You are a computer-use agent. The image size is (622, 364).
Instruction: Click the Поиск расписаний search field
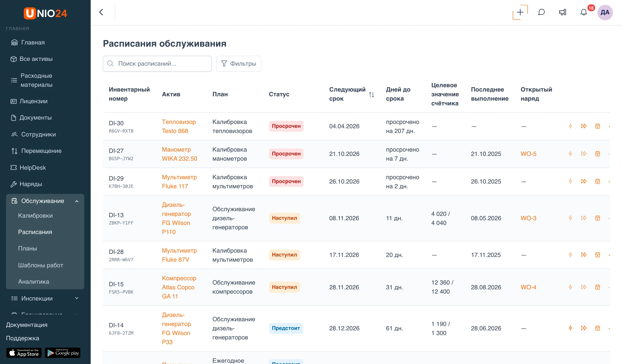point(157,64)
